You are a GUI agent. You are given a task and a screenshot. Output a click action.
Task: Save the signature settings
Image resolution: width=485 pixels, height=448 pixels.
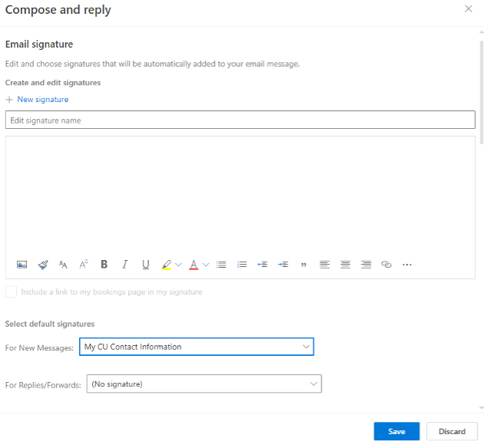pos(397,431)
